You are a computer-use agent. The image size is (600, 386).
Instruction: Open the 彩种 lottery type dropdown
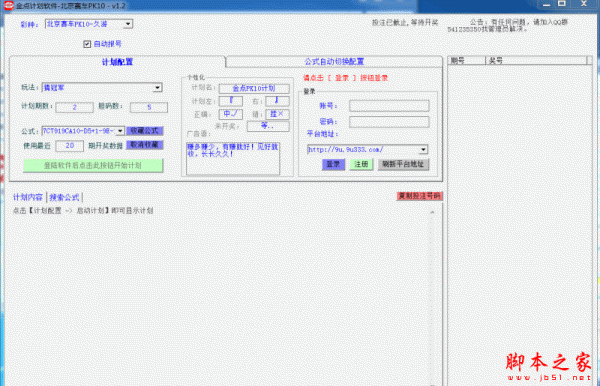[x=128, y=24]
